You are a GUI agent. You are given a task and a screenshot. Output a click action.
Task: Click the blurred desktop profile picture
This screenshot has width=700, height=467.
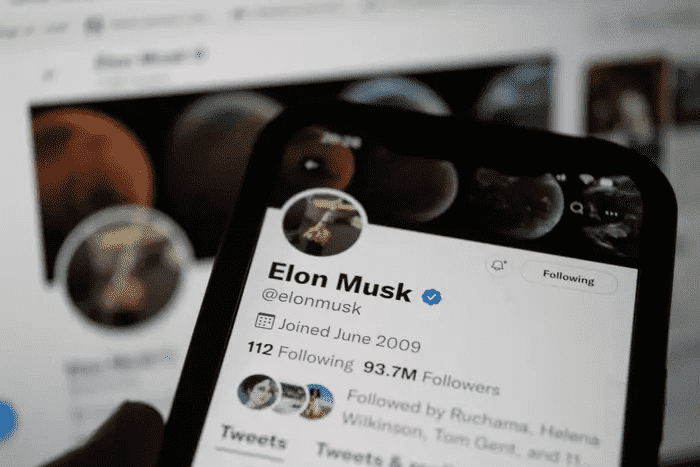[x=125, y=269]
